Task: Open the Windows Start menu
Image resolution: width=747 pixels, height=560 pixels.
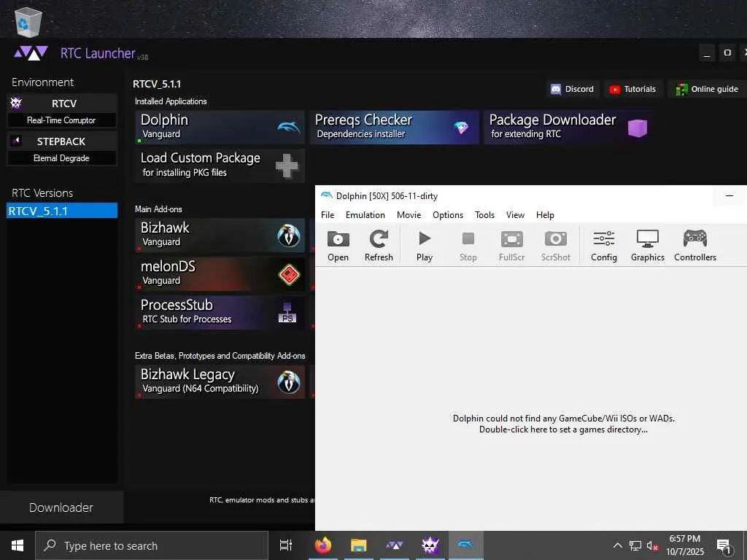Action: 18,545
